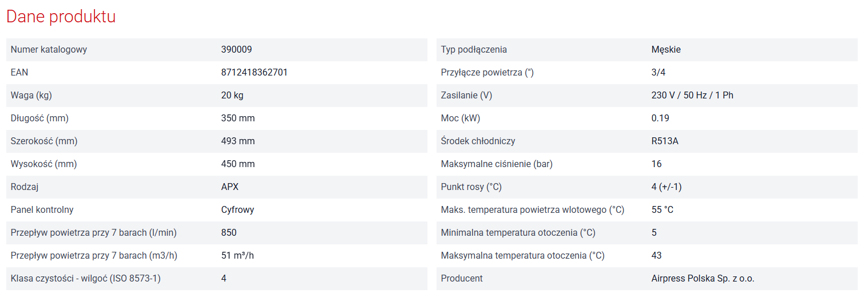
Task: Click the "Przyłącze powietrza" row label
Action: 487,73
